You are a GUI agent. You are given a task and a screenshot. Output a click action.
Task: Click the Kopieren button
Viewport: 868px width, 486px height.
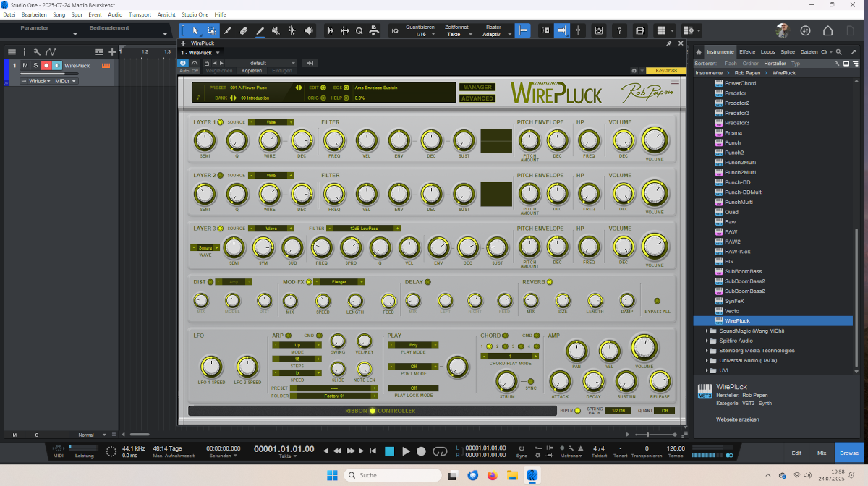(252, 71)
